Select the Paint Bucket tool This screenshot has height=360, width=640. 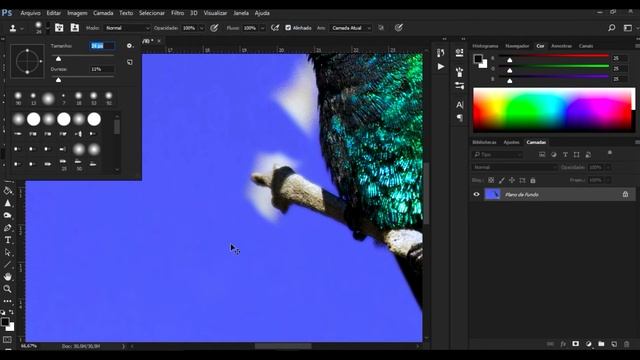tap(7, 191)
